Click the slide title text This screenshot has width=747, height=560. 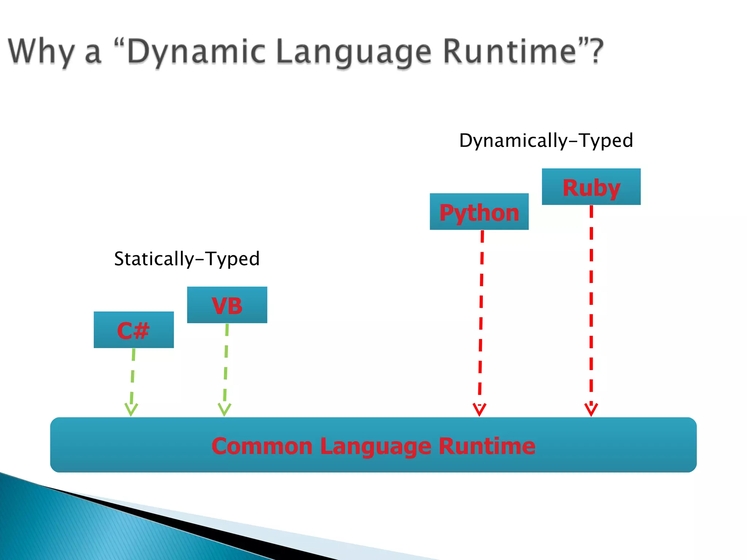coord(306,52)
